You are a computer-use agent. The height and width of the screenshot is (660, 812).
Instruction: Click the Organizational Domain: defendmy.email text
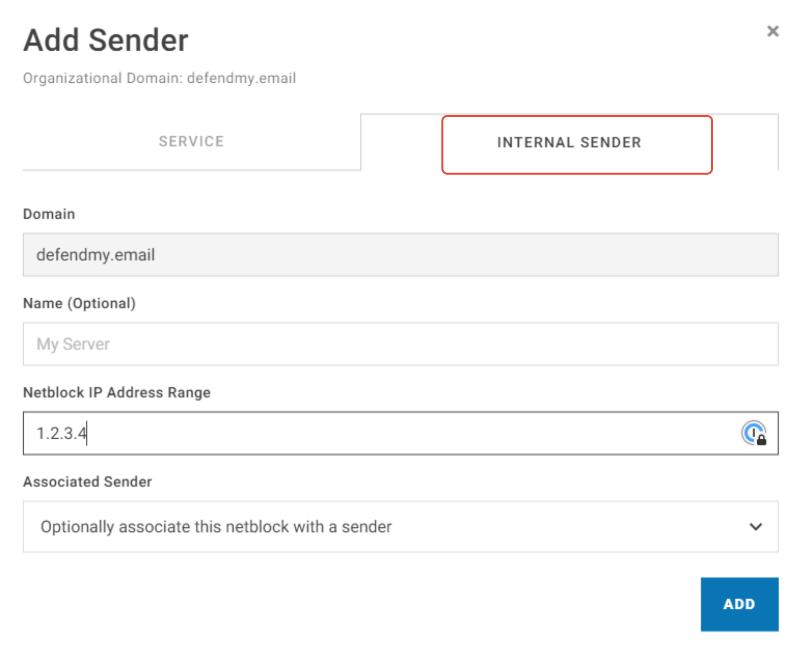pos(159,78)
